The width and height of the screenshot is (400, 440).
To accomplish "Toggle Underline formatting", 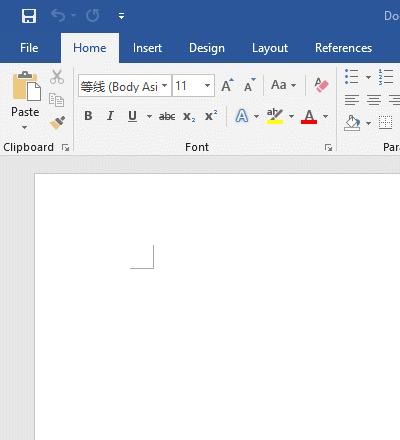I will click(x=132, y=116).
